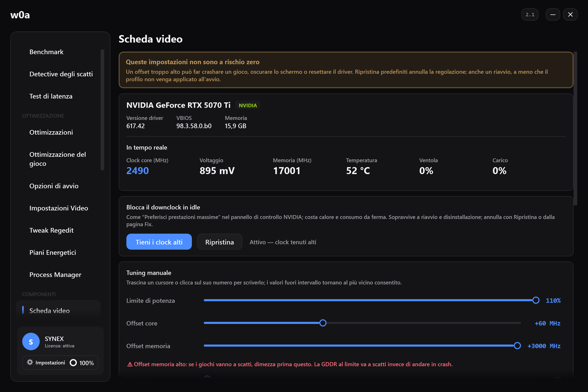Click the memory offset warning triangle
The width and height of the screenshot is (588, 392).
(130, 364)
